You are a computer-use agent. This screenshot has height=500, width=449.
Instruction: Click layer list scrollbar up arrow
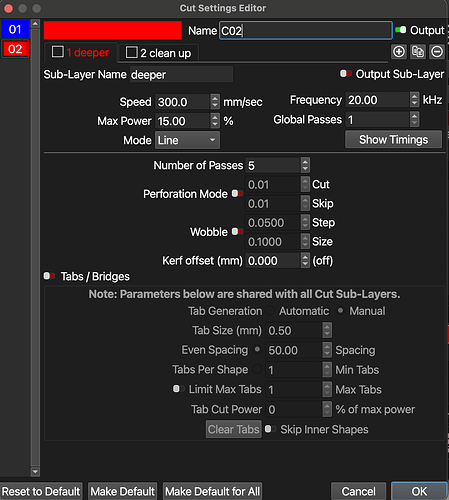(x=35, y=24)
